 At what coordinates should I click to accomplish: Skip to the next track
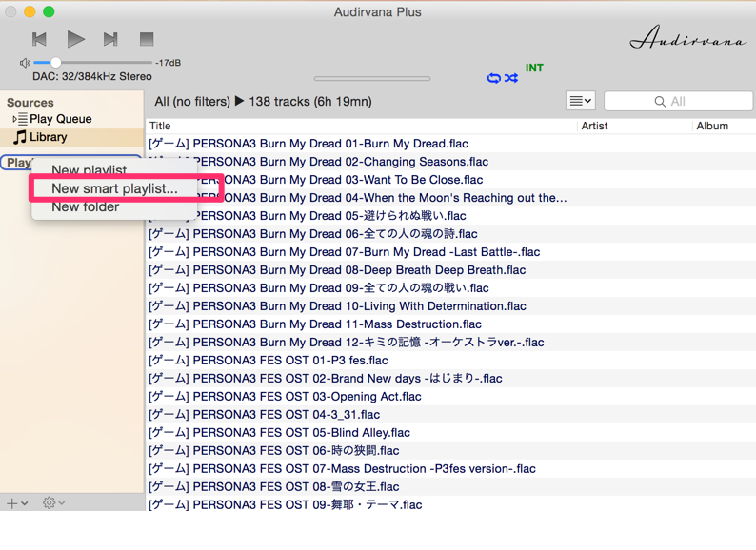point(110,39)
